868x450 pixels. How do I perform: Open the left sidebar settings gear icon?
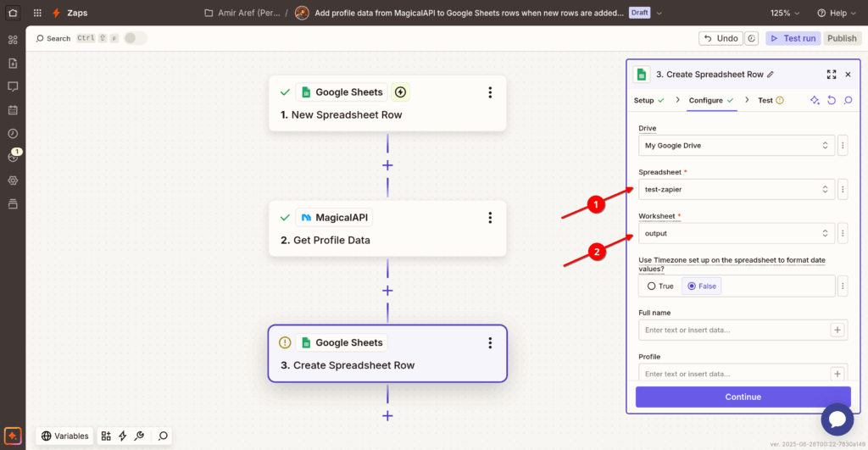pyautogui.click(x=13, y=181)
